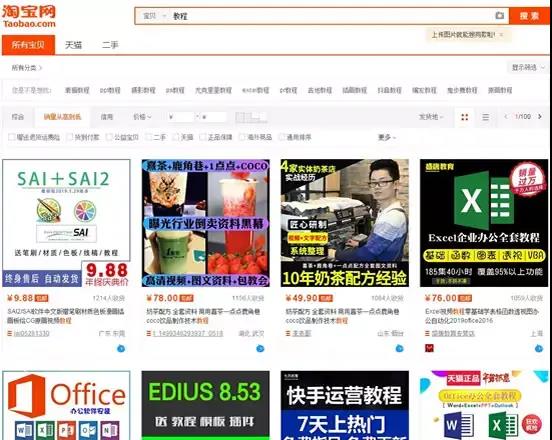552x440 pixels.
Task: Switch to grid view icon
Action: [464, 117]
